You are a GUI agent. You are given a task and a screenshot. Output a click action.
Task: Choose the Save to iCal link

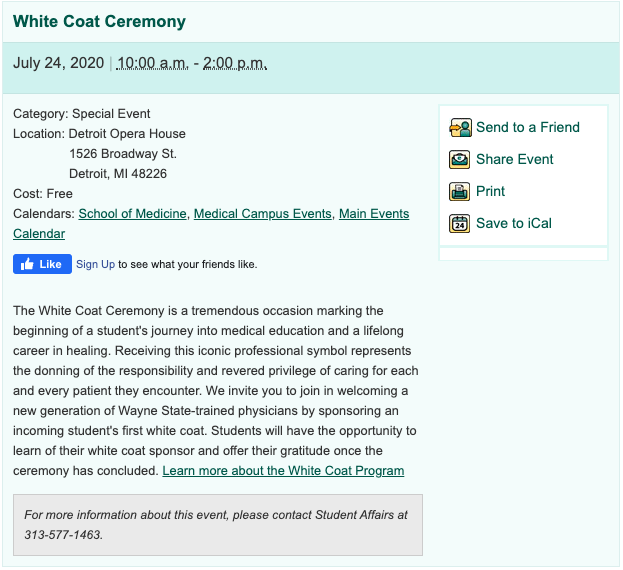point(513,224)
